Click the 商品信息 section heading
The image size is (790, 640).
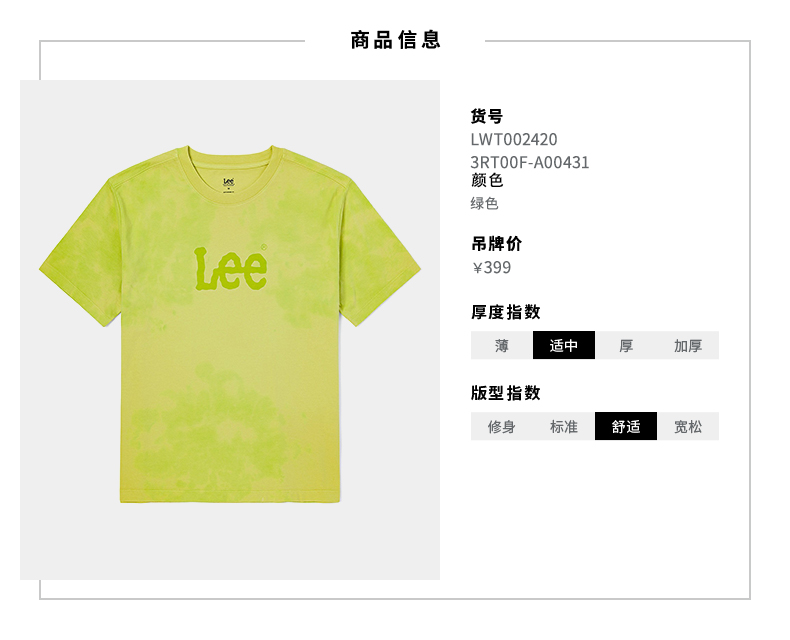coord(396,40)
